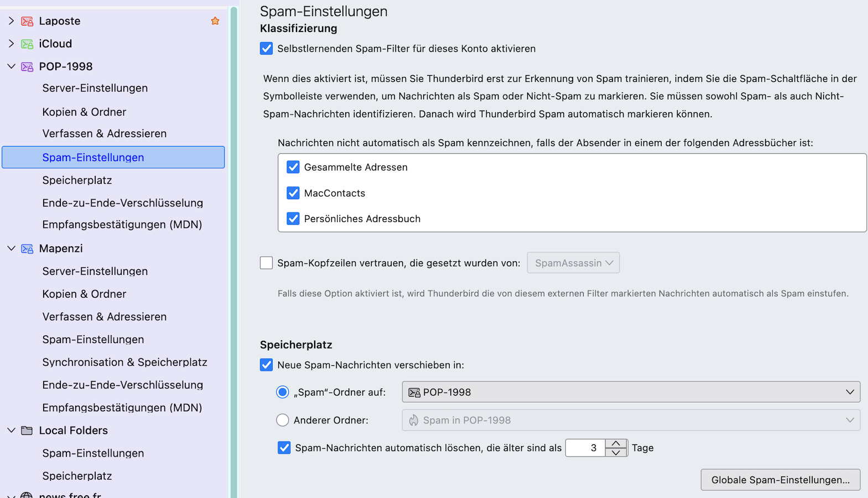Toggle Spam-Nachrichten automatisch löschen checkbox
The height and width of the screenshot is (498, 868).
pos(284,448)
